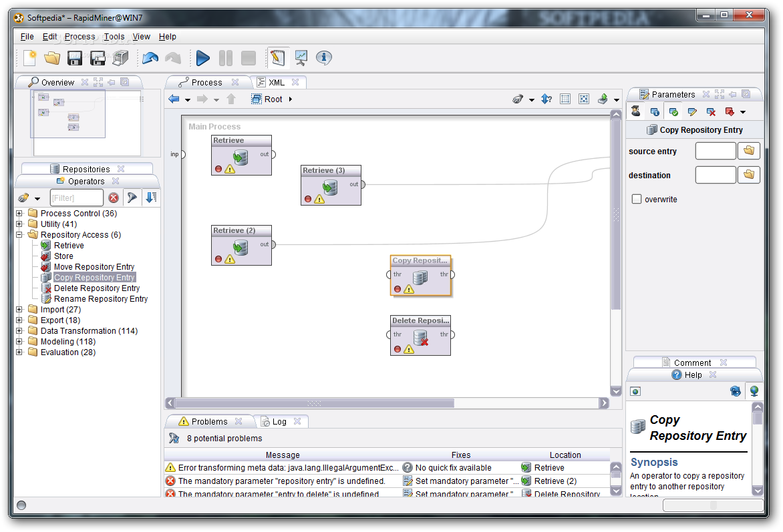Screen dimensions: 783x532
Task: Open the Process menu
Action: pos(80,37)
